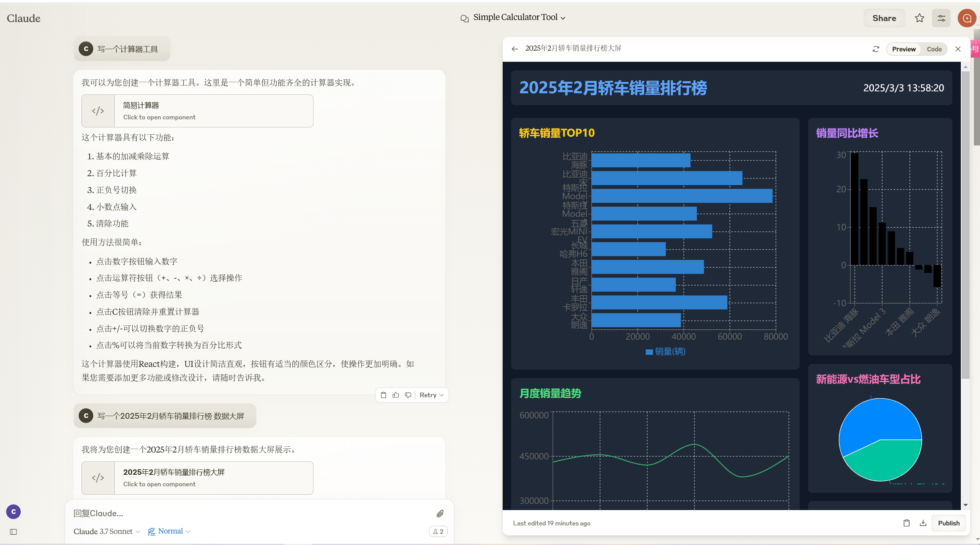Go back in the artifact panel

515,49
